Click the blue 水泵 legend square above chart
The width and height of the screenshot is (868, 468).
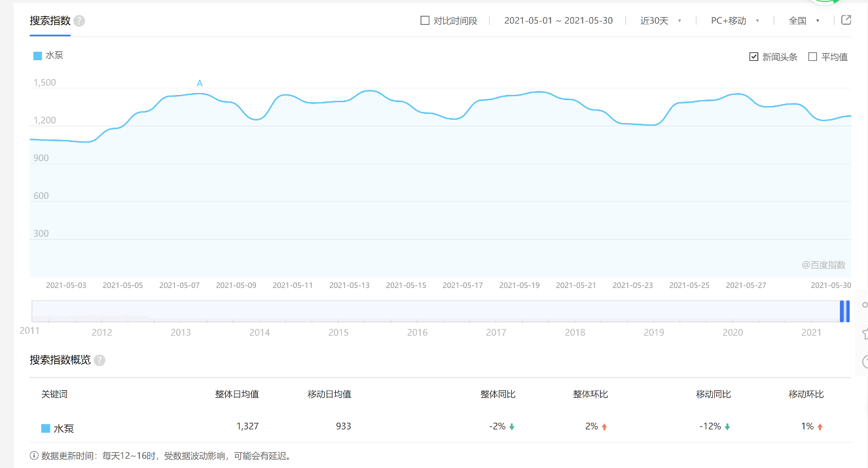[37, 56]
